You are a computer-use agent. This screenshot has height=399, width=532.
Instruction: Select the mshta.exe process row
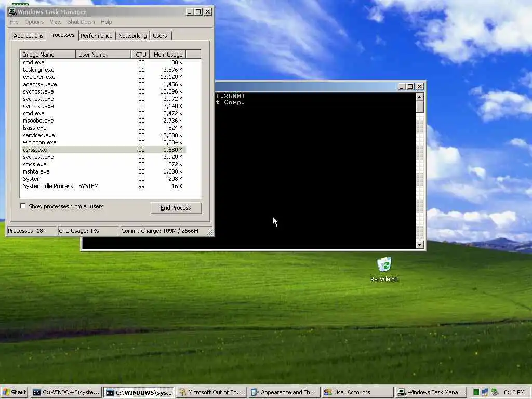[103, 171]
